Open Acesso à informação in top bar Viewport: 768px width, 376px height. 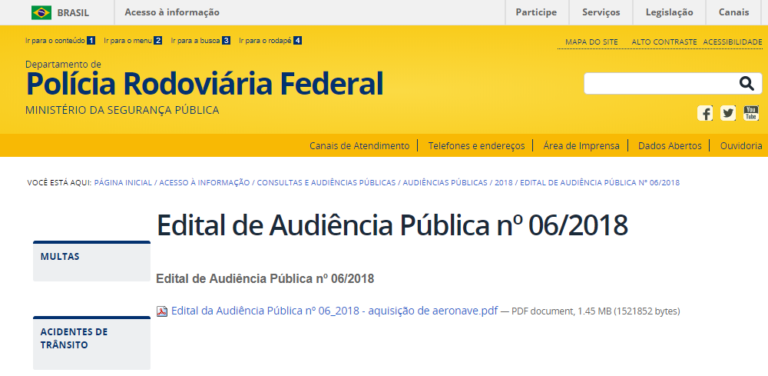click(x=172, y=12)
